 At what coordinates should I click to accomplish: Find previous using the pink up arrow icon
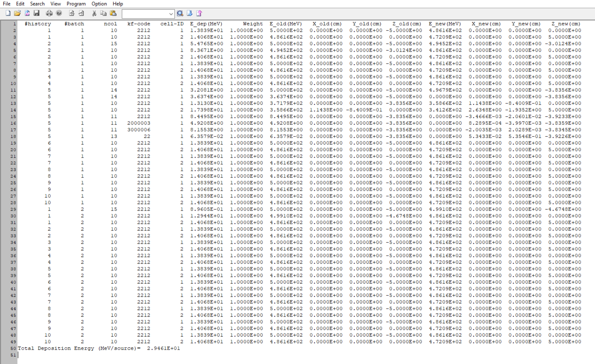[199, 13]
